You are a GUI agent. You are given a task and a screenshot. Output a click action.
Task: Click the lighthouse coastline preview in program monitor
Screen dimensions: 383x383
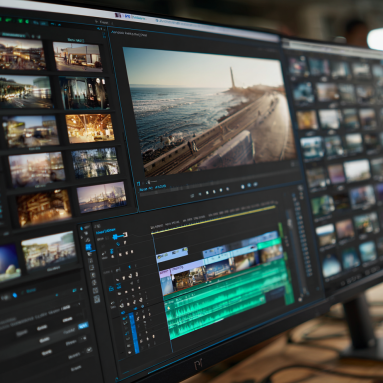pos(209,112)
